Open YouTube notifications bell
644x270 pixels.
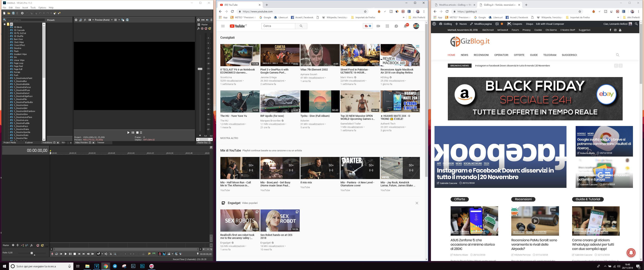pos(405,26)
